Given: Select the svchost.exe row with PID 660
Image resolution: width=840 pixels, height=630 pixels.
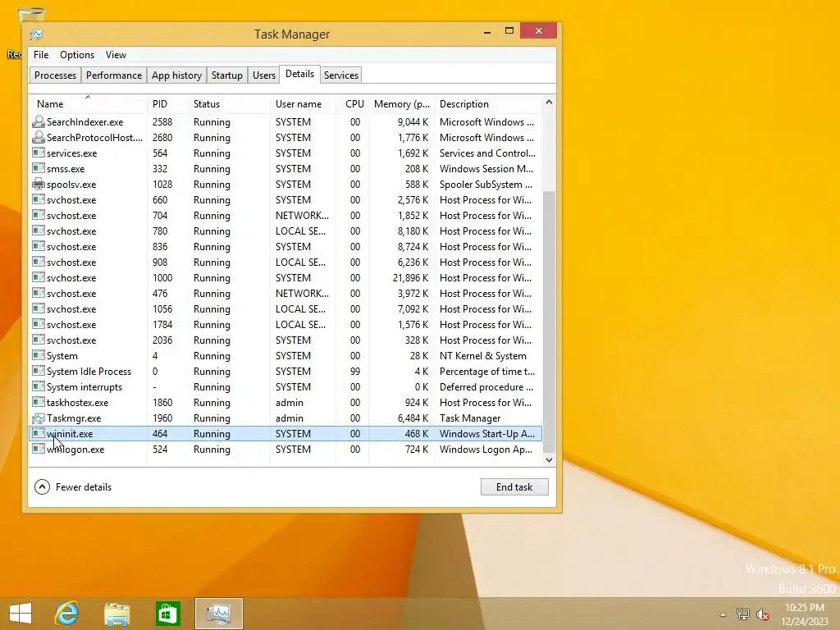Looking at the screenshot, I should pos(285,200).
